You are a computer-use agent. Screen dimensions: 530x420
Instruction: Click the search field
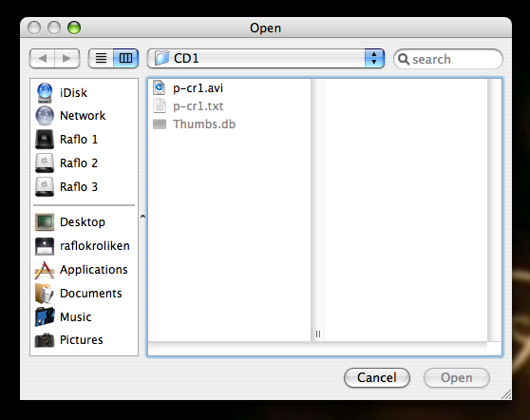(x=448, y=59)
